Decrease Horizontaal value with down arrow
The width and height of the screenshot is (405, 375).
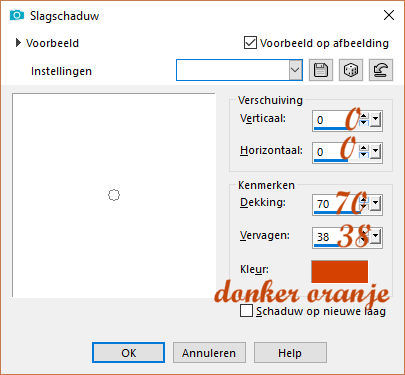pos(364,155)
